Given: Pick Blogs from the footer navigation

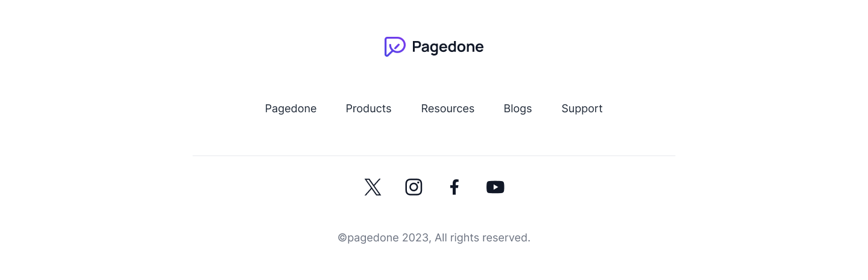Looking at the screenshot, I should click(x=518, y=109).
